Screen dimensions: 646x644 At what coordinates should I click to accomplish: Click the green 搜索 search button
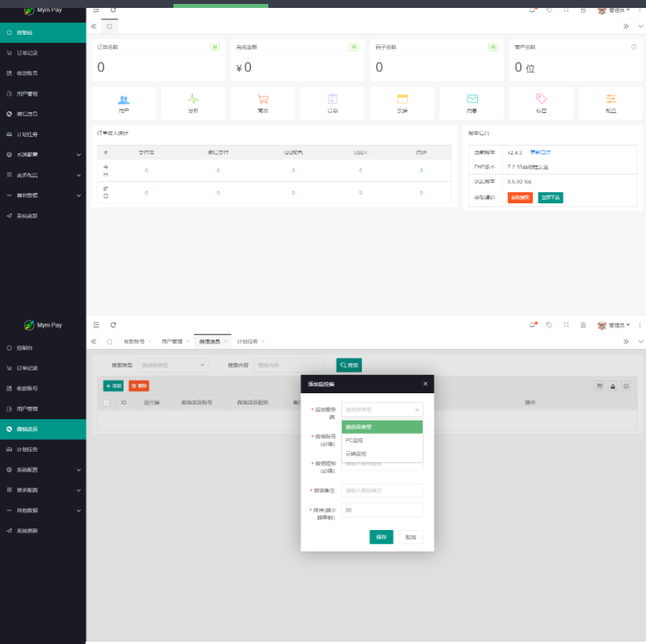[349, 365]
